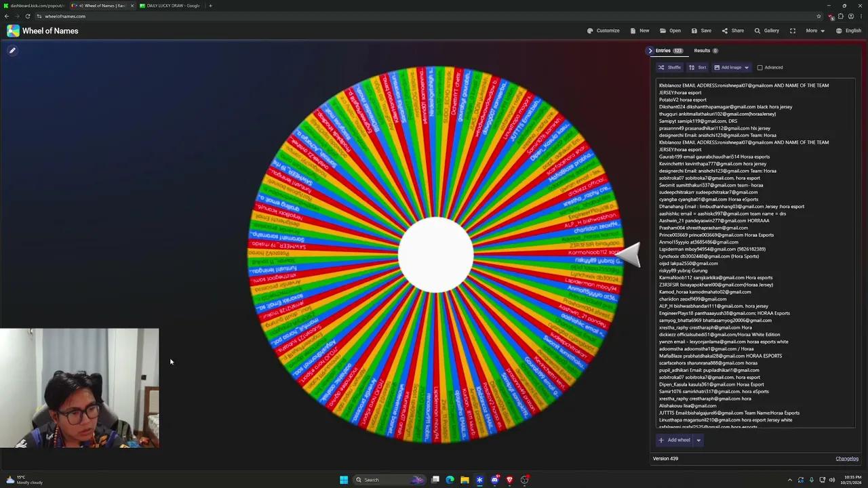
Task: Open the browser profile avatar
Action: click(851, 16)
